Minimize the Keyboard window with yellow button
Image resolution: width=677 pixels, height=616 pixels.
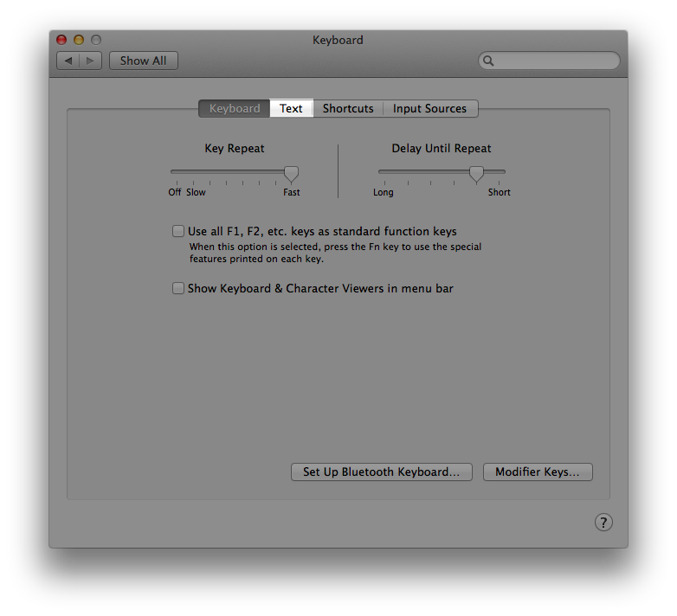point(79,40)
